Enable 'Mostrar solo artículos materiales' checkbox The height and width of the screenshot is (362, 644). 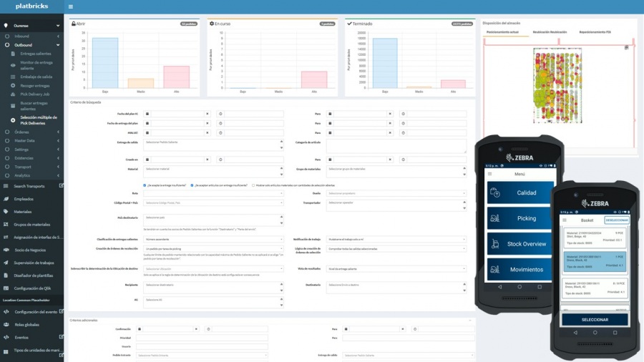click(252, 185)
